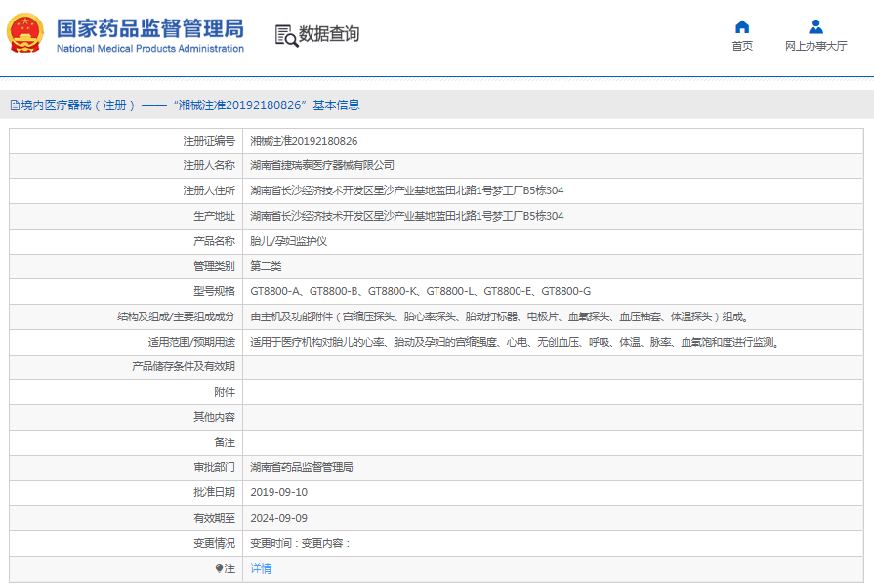The image size is (874, 588).
Task: Click the bulb icon beside 注
Action: point(219,568)
